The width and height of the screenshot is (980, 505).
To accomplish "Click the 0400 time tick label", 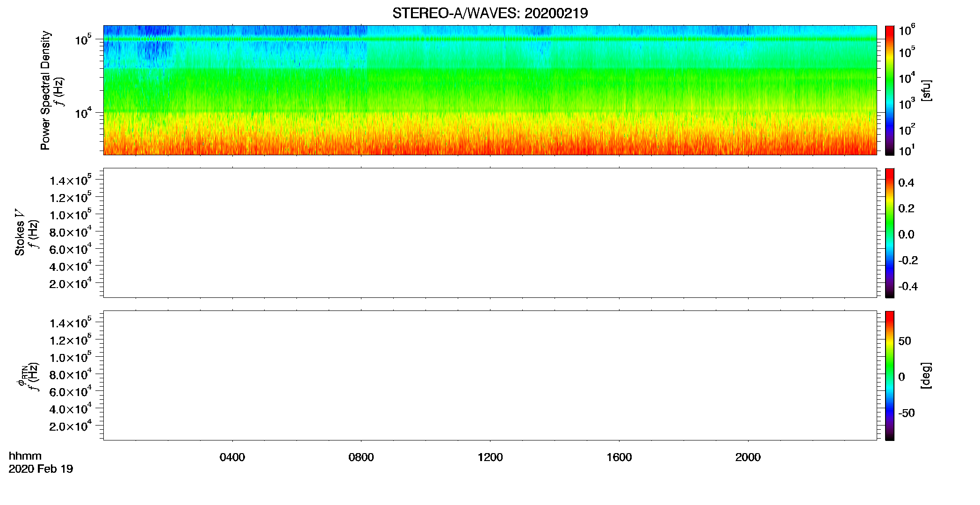I will pyautogui.click(x=232, y=457).
